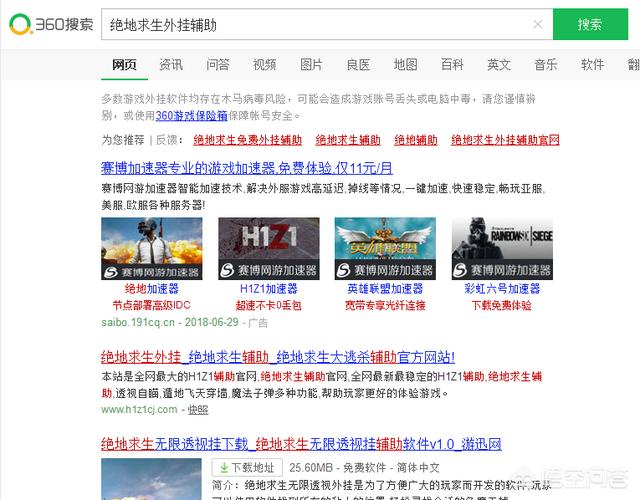This screenshot has width=640, height=500.
Task: Open the 快照 cached snapshot link
Action: pos(198,409)
